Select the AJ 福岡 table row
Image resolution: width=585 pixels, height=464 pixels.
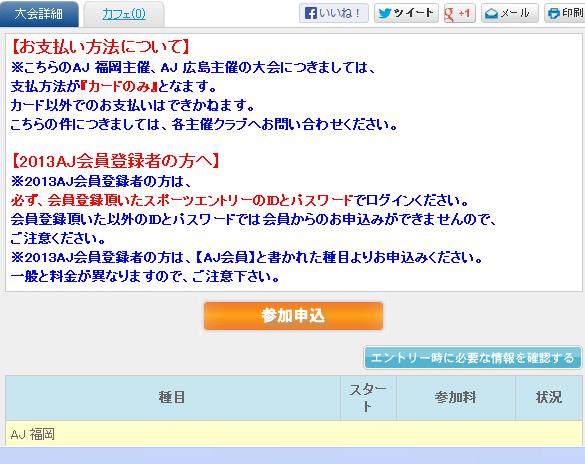pos(294,434)
